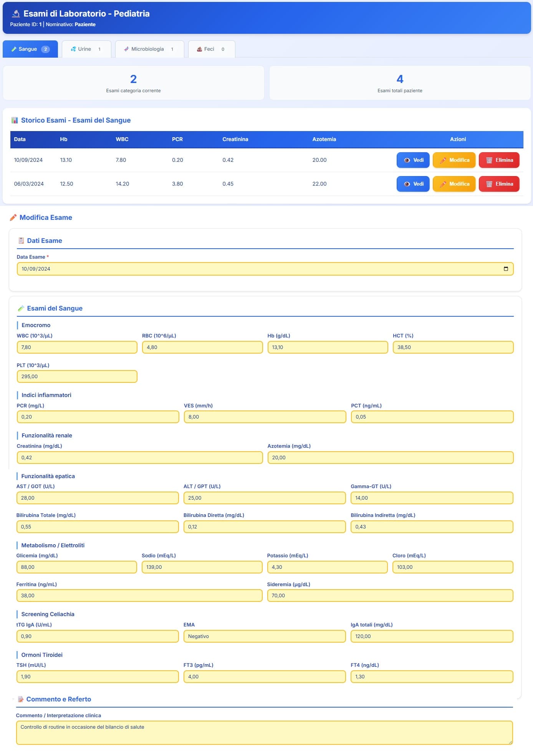Image resolution: width=533 pixels, height=756 pixels.
Task: Switch to the Urine tab
Action: click(x=86, y=49)
